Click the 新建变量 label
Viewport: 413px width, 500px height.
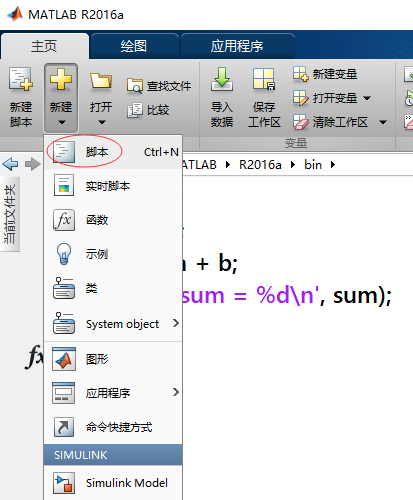pos(335,74)
